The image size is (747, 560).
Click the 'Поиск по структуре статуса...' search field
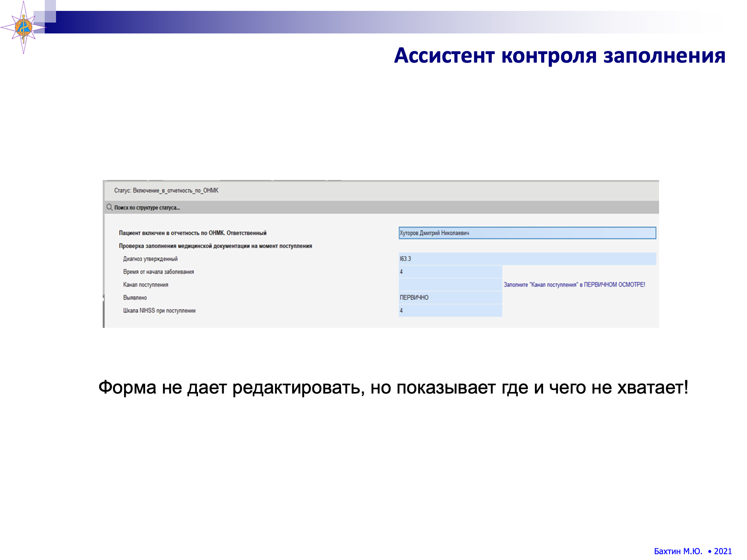coord(381,207)
